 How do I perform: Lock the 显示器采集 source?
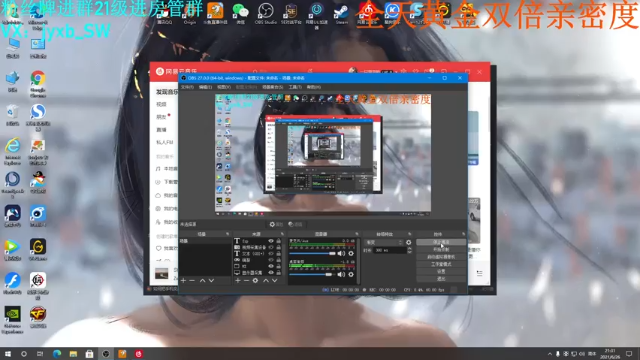click(x=278, y=272)
